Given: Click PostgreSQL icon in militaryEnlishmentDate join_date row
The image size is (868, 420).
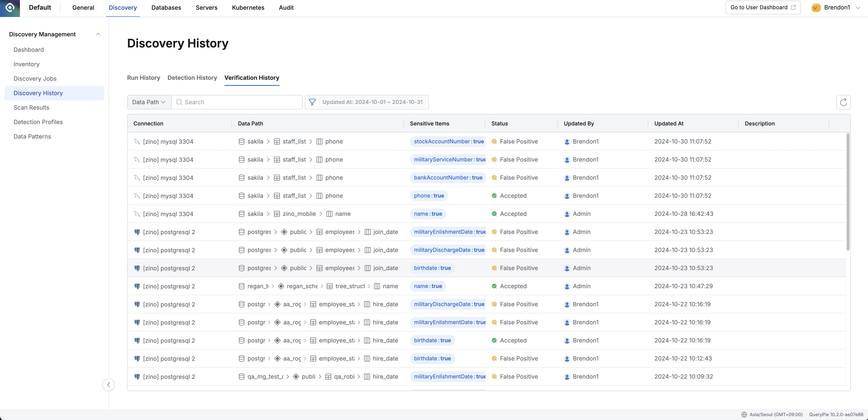Looking at the screenshot, I should (x=137, y=232).
